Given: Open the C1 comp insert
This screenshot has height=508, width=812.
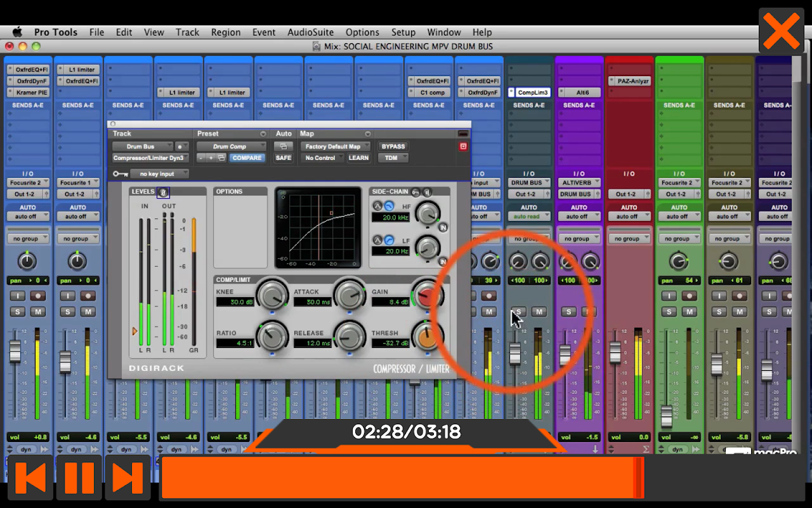Looking at the screenshot, I should [x=429, y=92].
